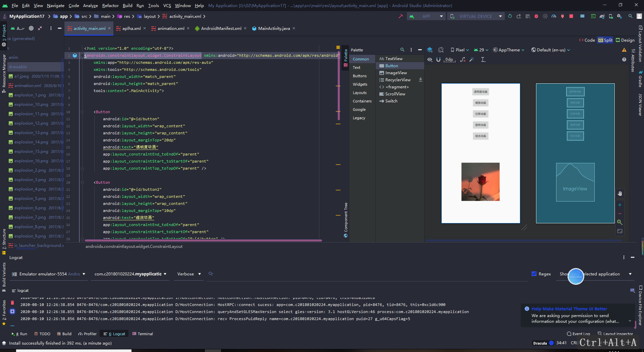
Task: Switch editor to Code view mode
Action: (x=587, y=40)
